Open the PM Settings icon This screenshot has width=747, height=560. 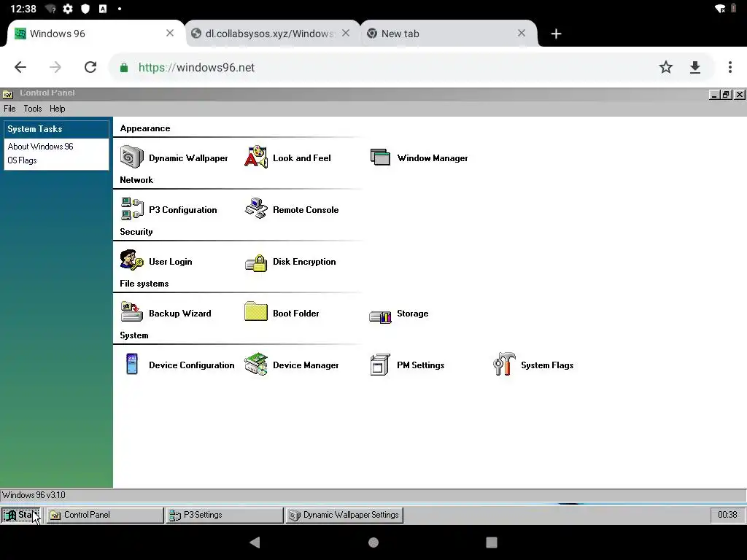pos(380,365)
